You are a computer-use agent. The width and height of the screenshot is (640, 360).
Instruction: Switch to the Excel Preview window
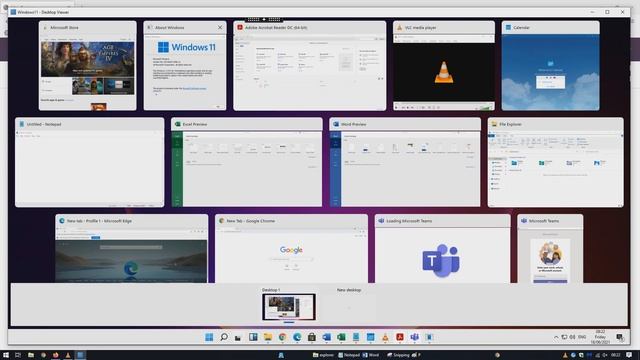pos(247,162)
